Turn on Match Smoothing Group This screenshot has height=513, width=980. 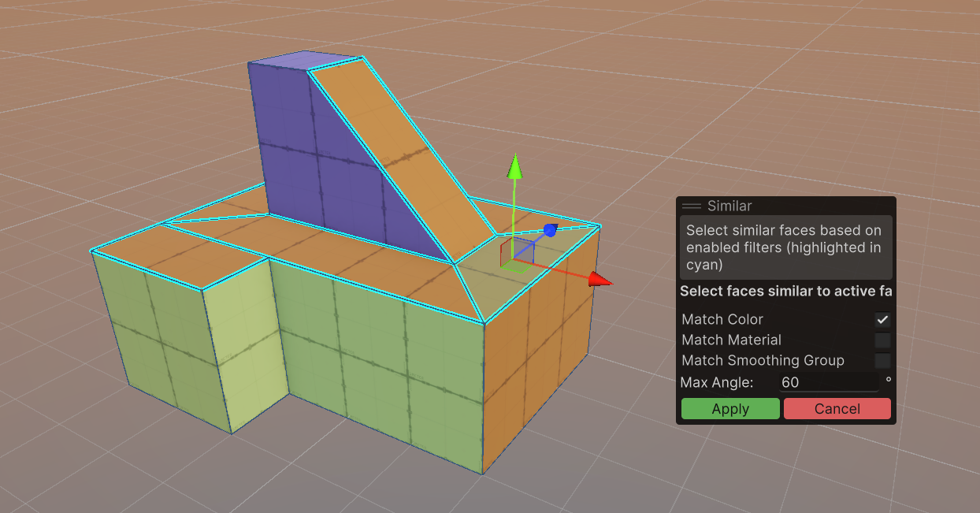tap(882, 360)
